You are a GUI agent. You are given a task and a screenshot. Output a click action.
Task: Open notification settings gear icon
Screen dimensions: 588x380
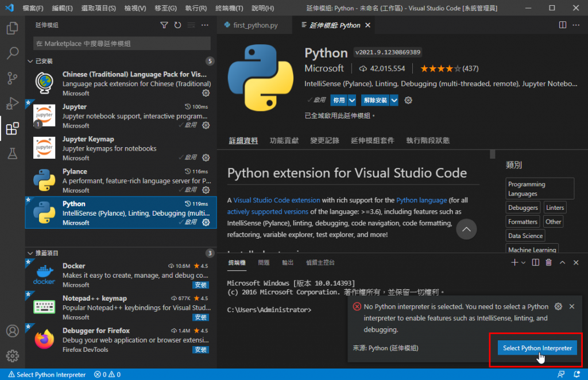[x=558, y=306]
